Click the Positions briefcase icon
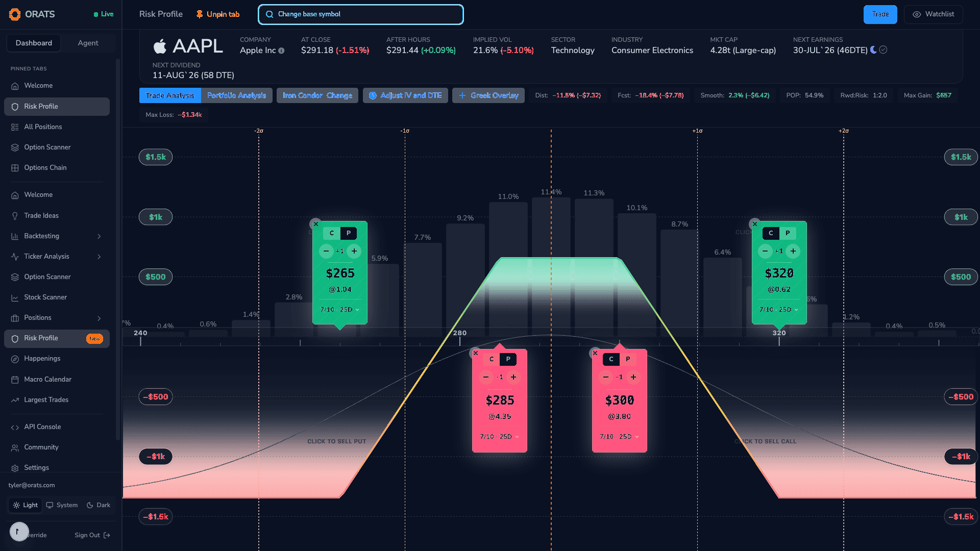This screenshot has width=980, height=551. point(15,318)
